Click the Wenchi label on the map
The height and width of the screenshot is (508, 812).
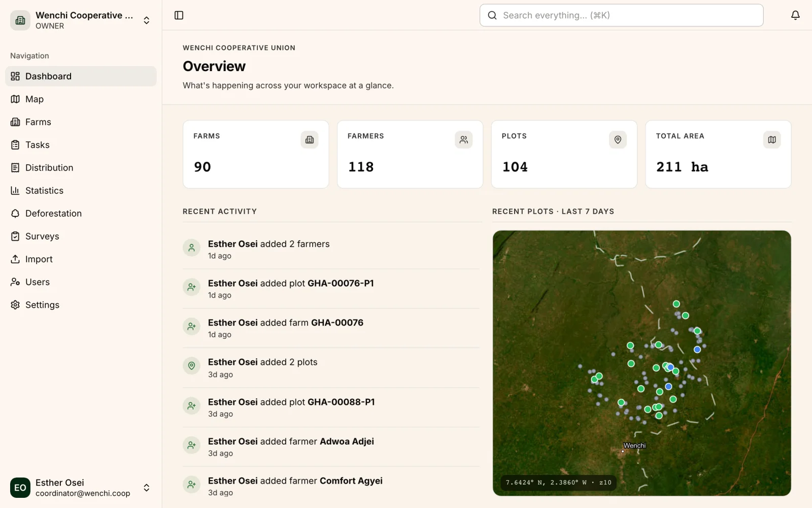tap(634, 446)
